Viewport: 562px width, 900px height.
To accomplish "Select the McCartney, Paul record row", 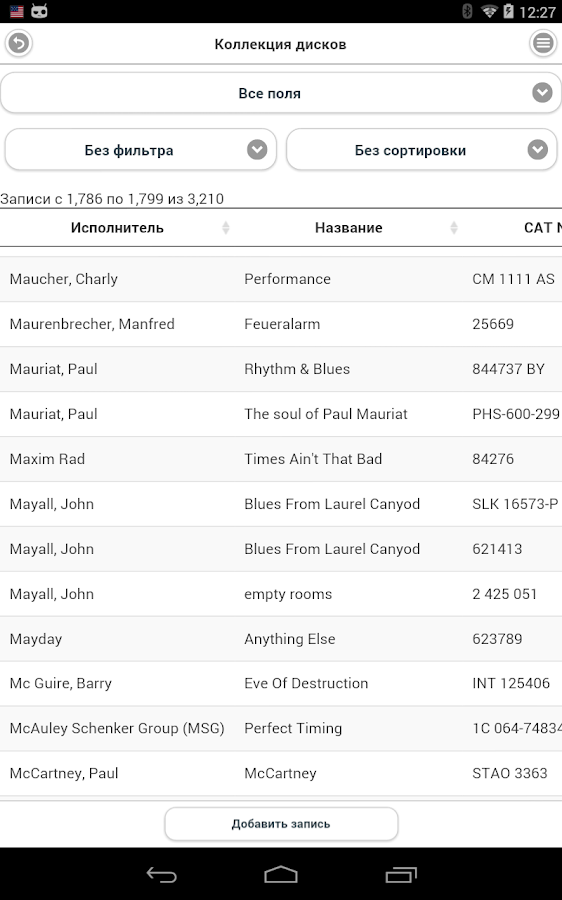I will (x=281, y=773).
